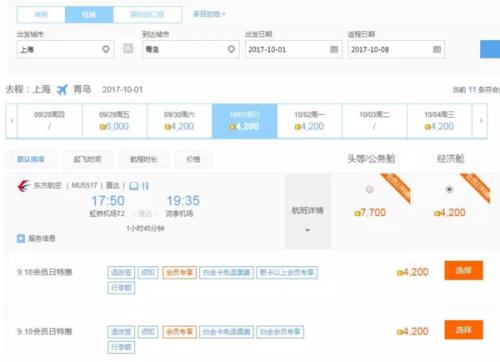
Task: Click 头等/公务舱 column header
Action: [x=371, y=159]
